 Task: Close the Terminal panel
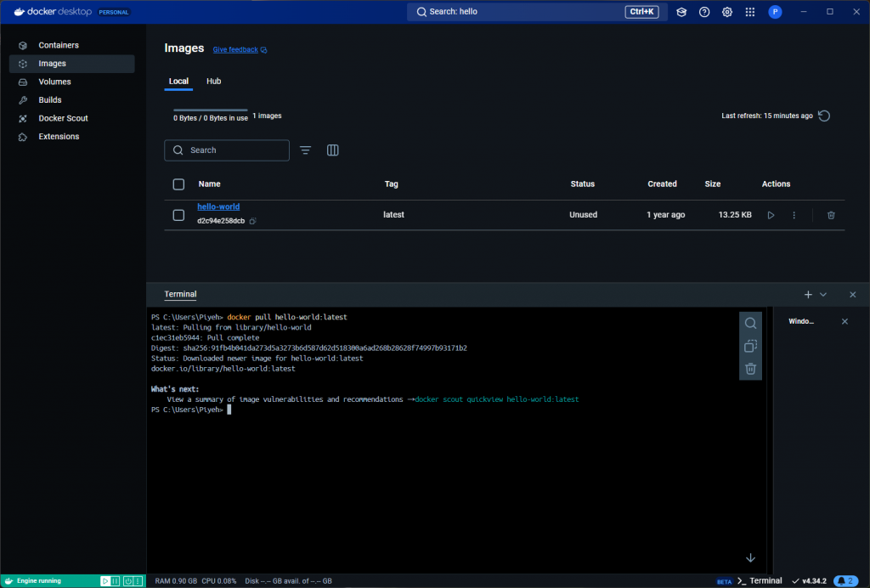pyautogui.click(x=853, y=295)
